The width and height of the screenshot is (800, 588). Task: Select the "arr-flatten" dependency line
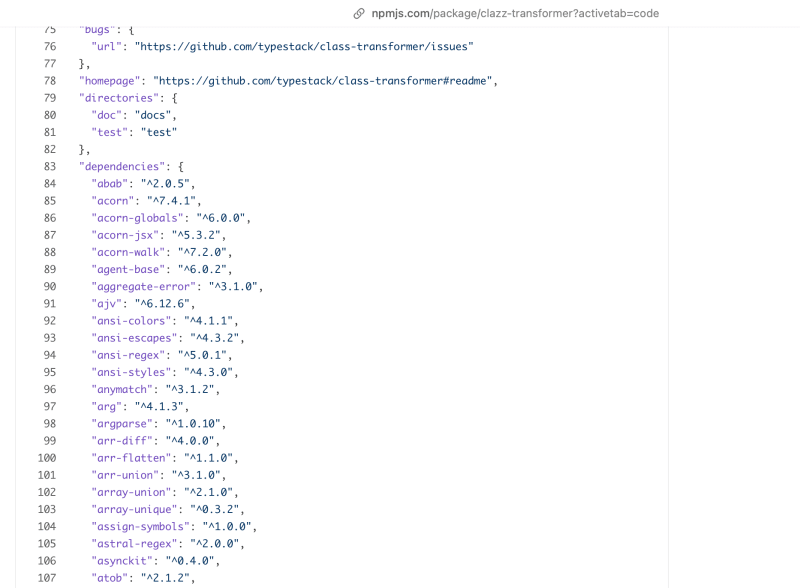point(165,458)
